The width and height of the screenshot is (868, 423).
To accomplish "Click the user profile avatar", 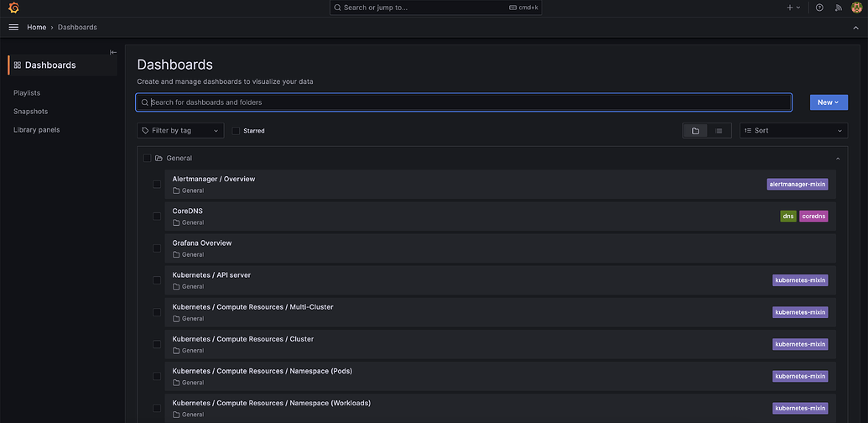I will (856, 8).
